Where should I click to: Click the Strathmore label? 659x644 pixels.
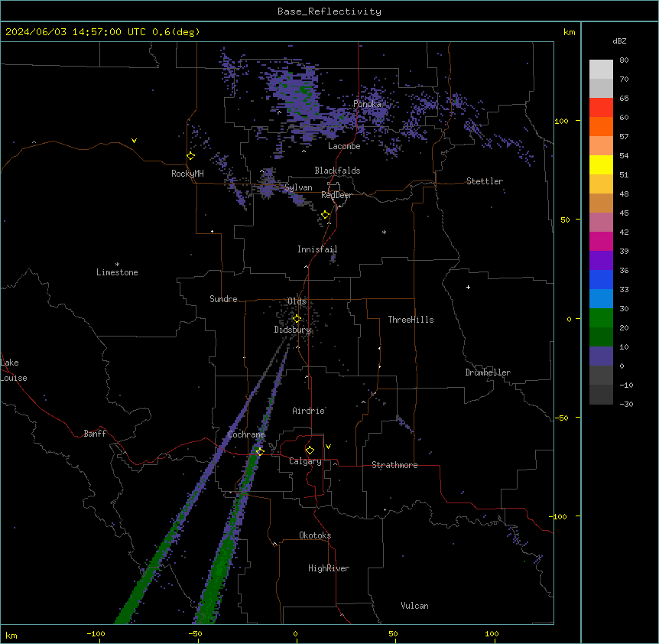click(394, 465)
